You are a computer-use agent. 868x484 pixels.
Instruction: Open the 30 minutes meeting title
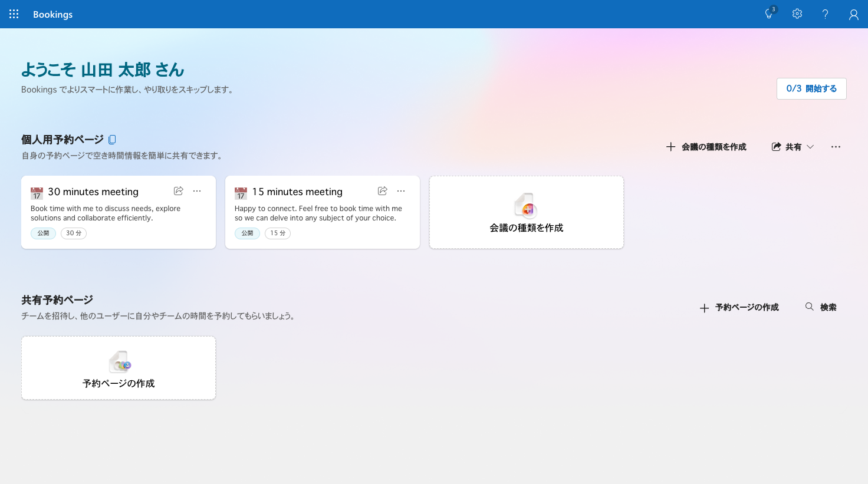(93, 192)
